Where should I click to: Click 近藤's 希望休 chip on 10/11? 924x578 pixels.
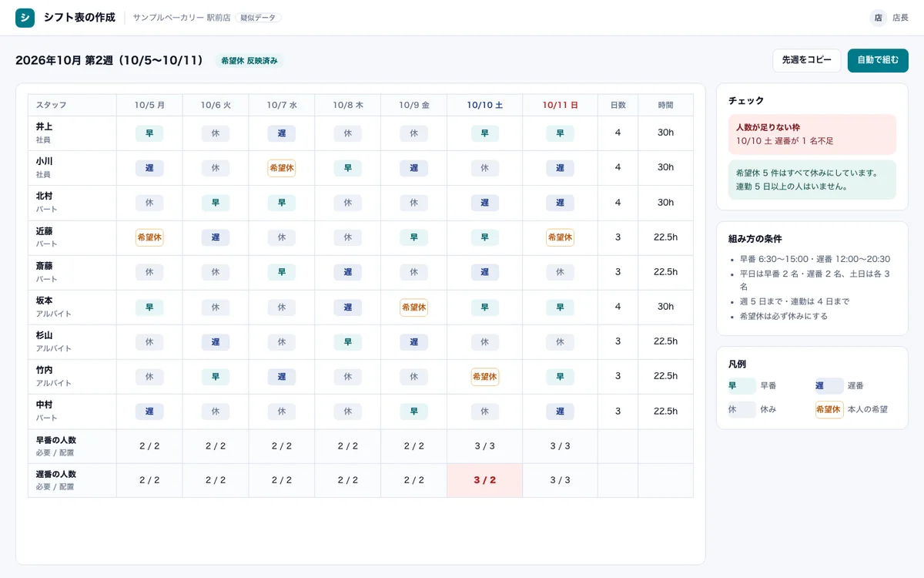tap(561, 237)
